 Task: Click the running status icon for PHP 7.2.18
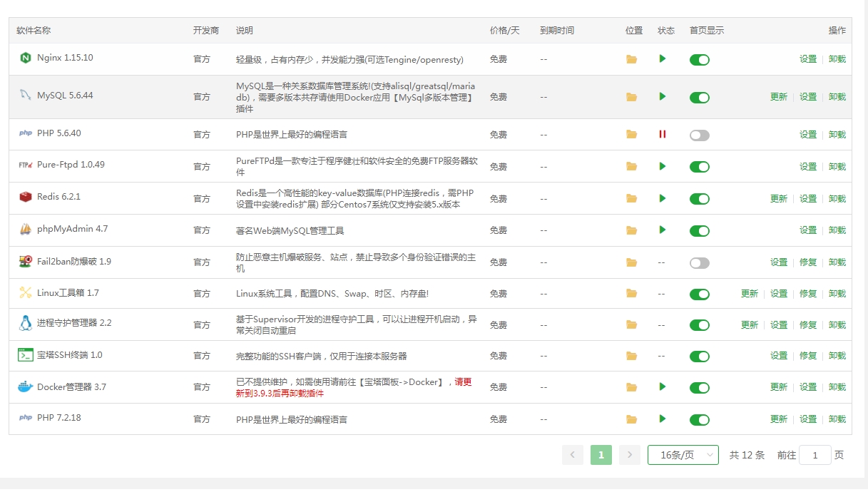pos(663,419)
